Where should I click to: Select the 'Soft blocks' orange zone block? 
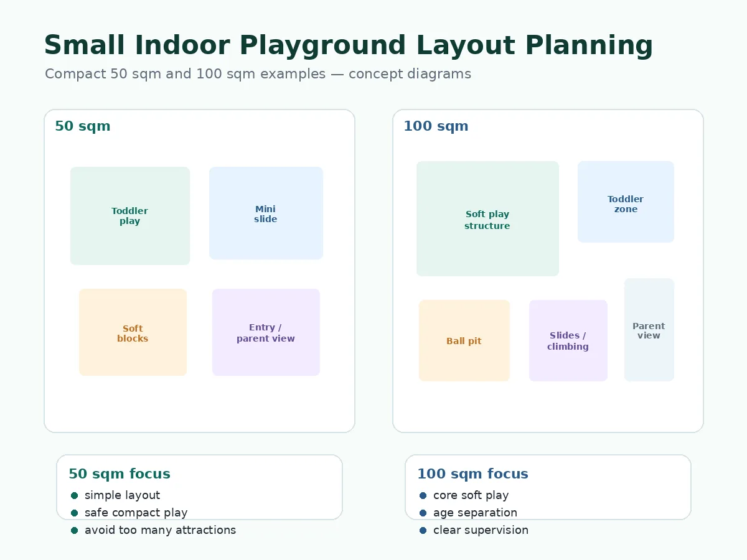(x=133, y=332)
